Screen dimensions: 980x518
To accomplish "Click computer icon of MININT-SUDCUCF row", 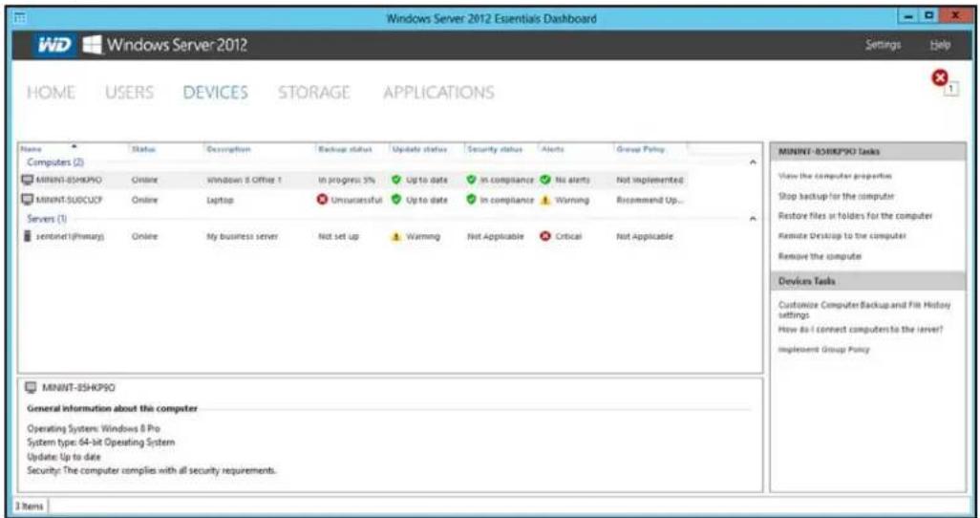I will coord(27,200).
